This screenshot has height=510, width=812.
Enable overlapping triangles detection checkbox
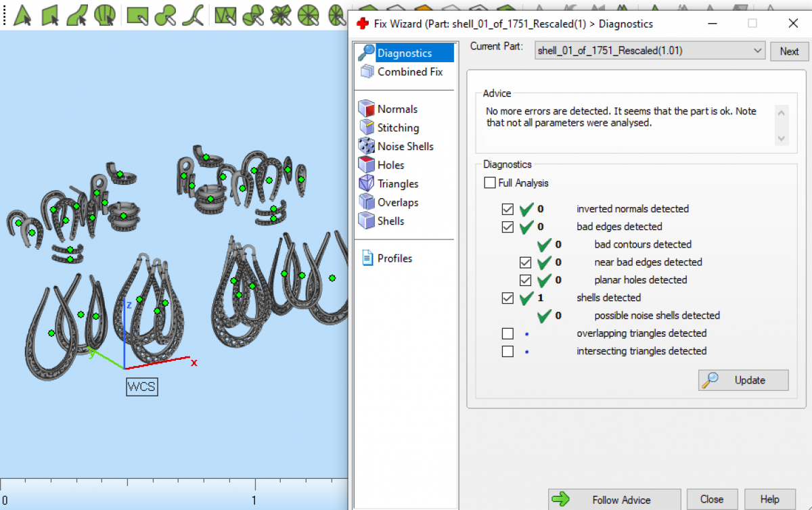[x=507, y=333]
